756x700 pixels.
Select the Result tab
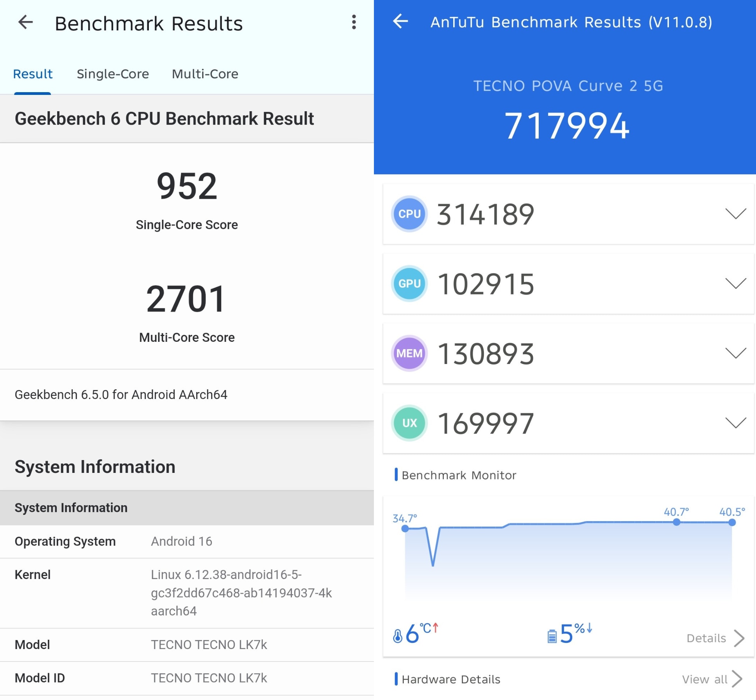(33, 74)
